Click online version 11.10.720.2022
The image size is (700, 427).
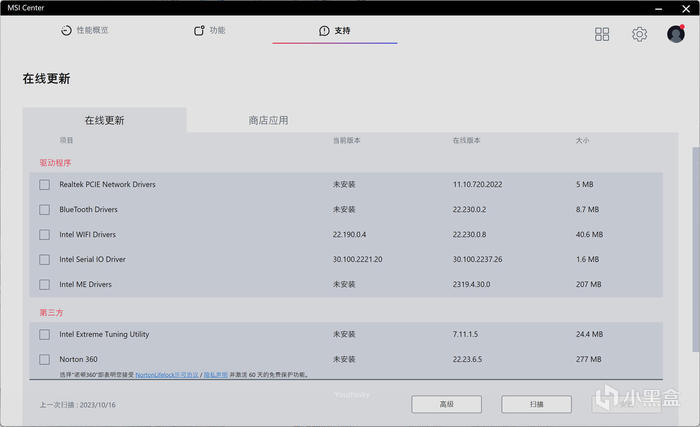click(x=477, y=184)
